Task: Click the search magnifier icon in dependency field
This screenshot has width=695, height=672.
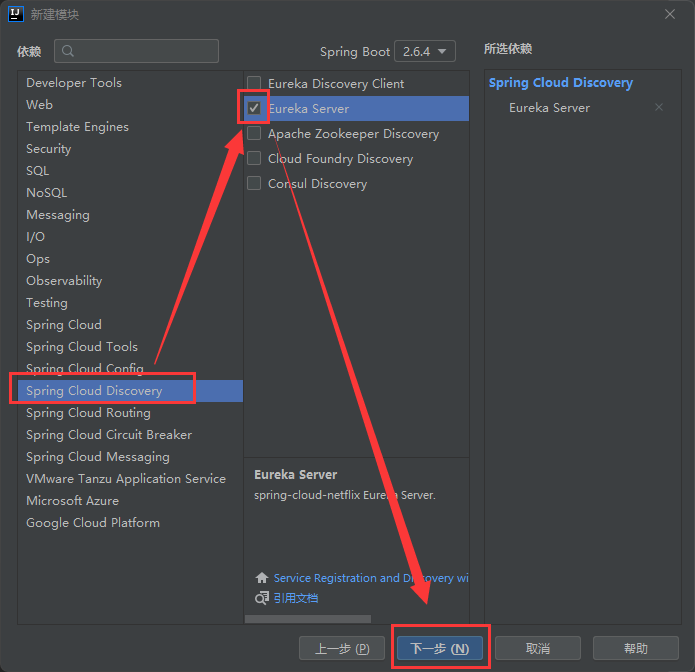Action: [69, 51]
